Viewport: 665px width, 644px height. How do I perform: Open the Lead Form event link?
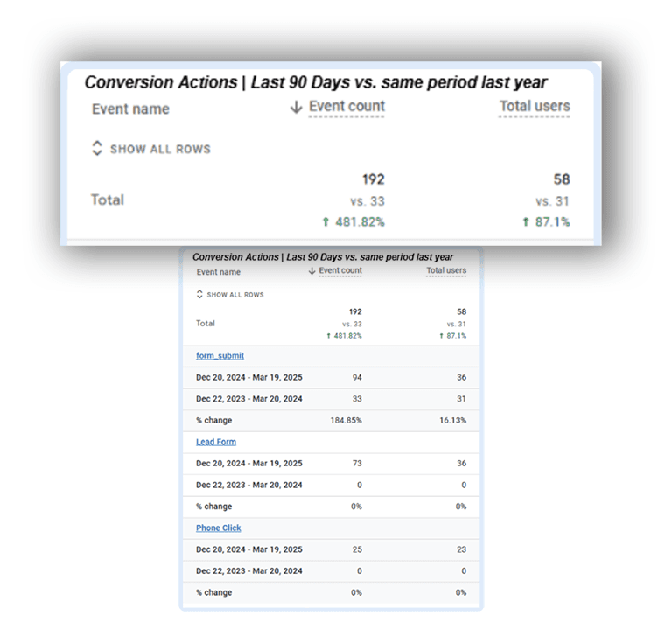pos(216,442)
